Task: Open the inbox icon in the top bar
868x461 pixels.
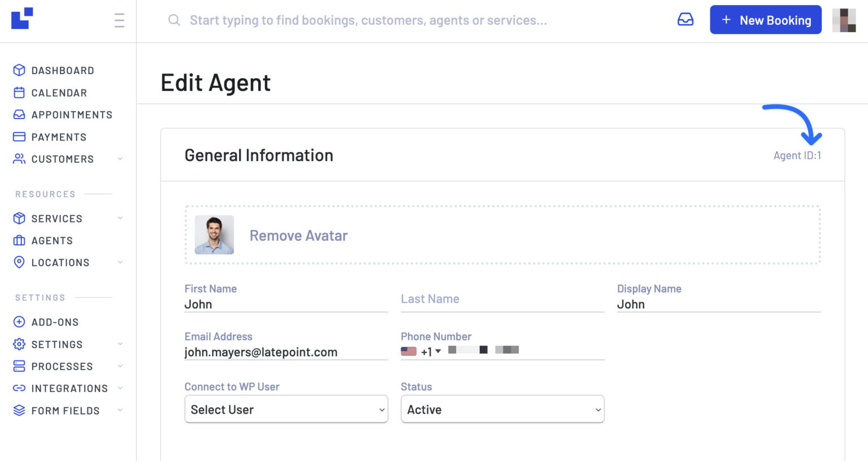Action: [685, 19]
